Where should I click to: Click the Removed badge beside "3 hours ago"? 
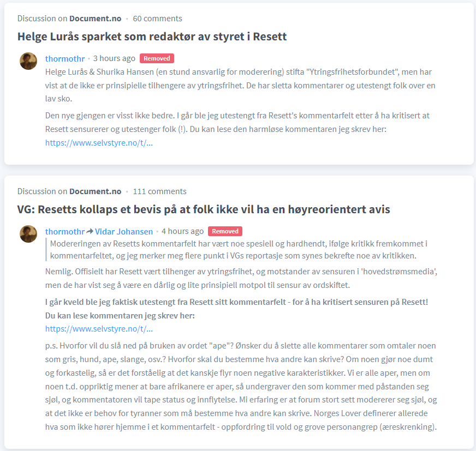[157, 58]
